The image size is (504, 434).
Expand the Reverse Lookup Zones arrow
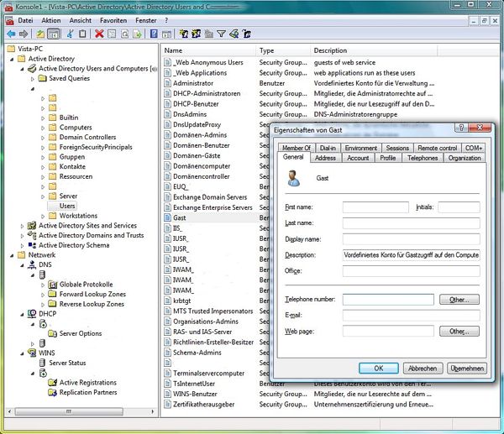tap(43, 304)
